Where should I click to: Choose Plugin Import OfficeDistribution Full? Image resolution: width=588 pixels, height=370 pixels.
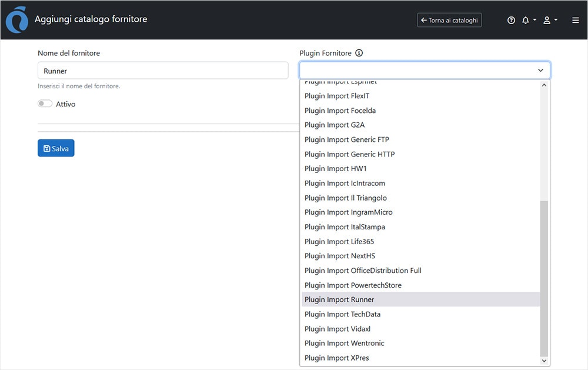click(363, 271)
